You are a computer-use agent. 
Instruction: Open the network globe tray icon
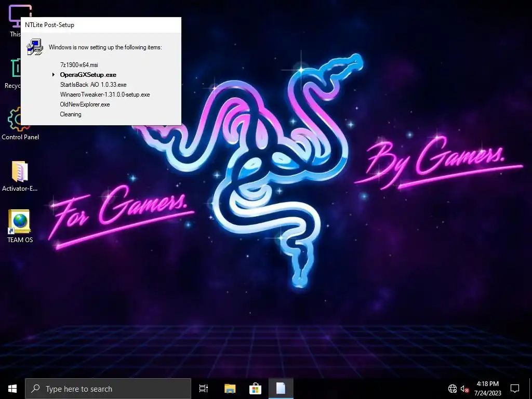pyautogui.click(x=453, y=389)
